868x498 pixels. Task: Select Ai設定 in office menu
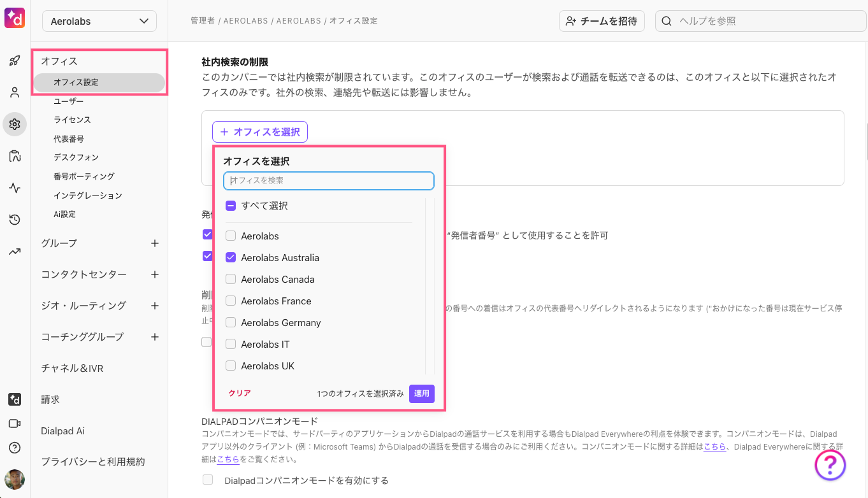pos(64,215)
